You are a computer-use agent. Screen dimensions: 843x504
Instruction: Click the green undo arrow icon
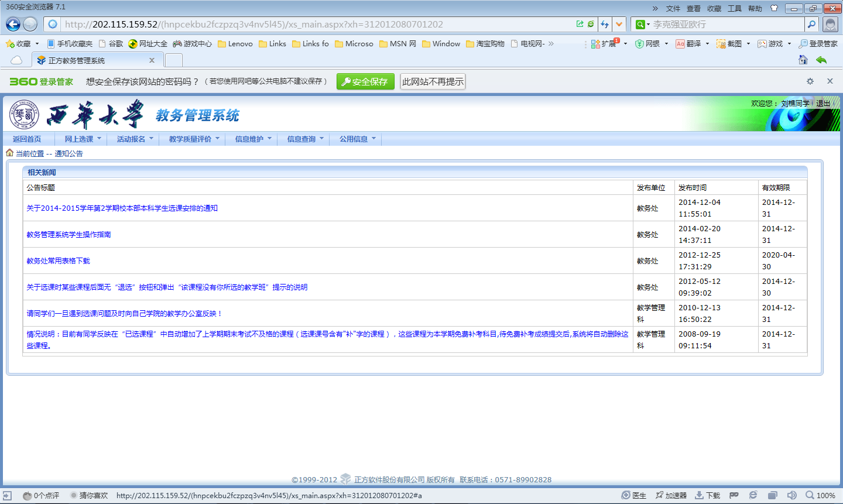821,60
